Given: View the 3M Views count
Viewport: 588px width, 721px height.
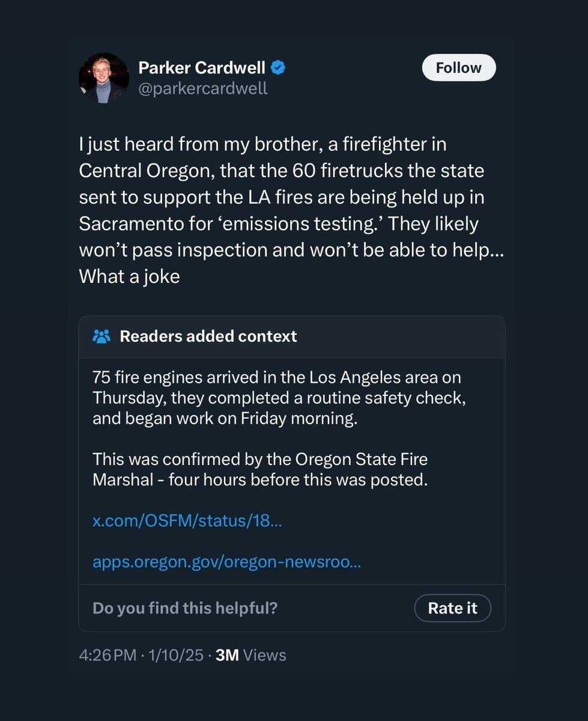Looking at the screenshot, I should (x=250, y=655).
